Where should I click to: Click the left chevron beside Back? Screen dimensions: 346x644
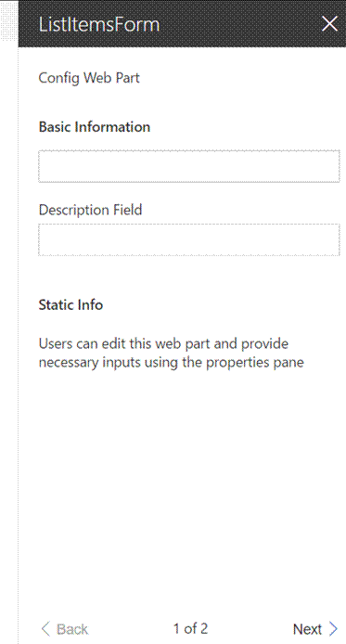coord(45,628)
